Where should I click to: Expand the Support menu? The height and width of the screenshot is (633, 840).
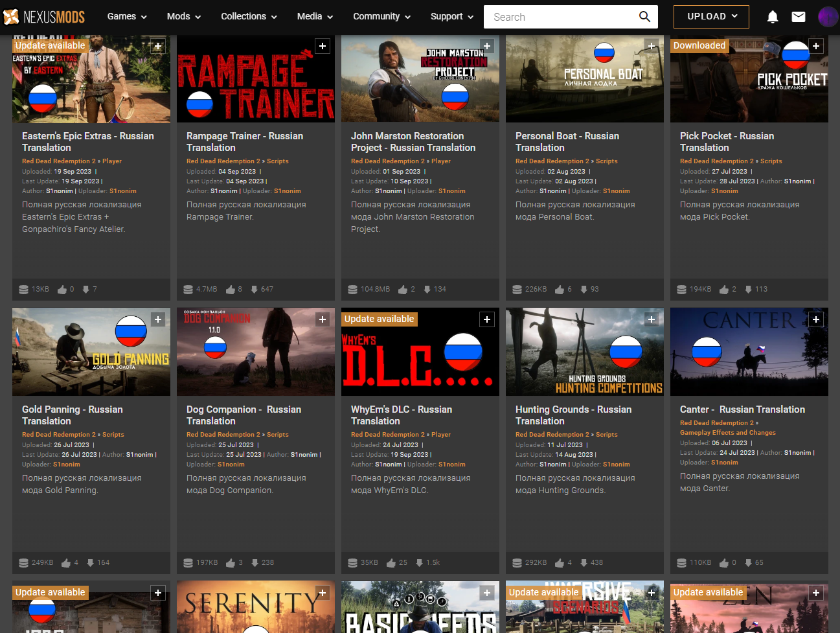click(452, 17)
